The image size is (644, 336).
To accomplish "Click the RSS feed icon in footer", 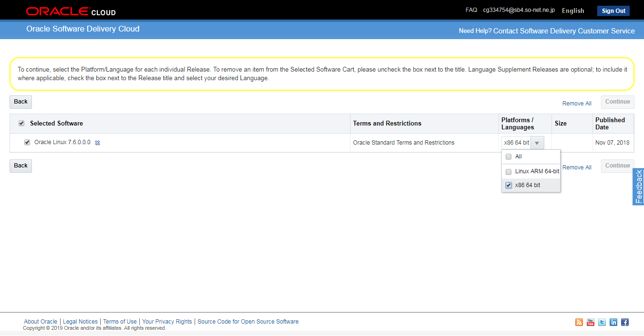I will 579,322.
